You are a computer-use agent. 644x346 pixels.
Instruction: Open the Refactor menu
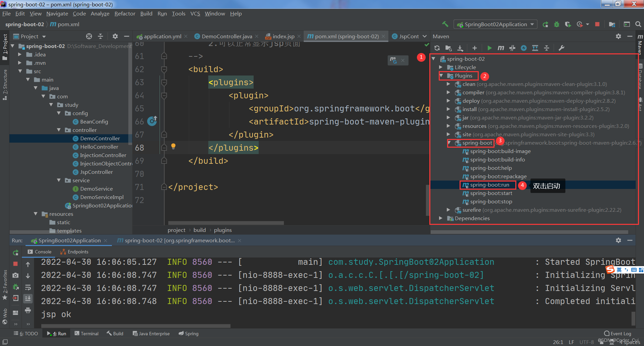[125, 14]
